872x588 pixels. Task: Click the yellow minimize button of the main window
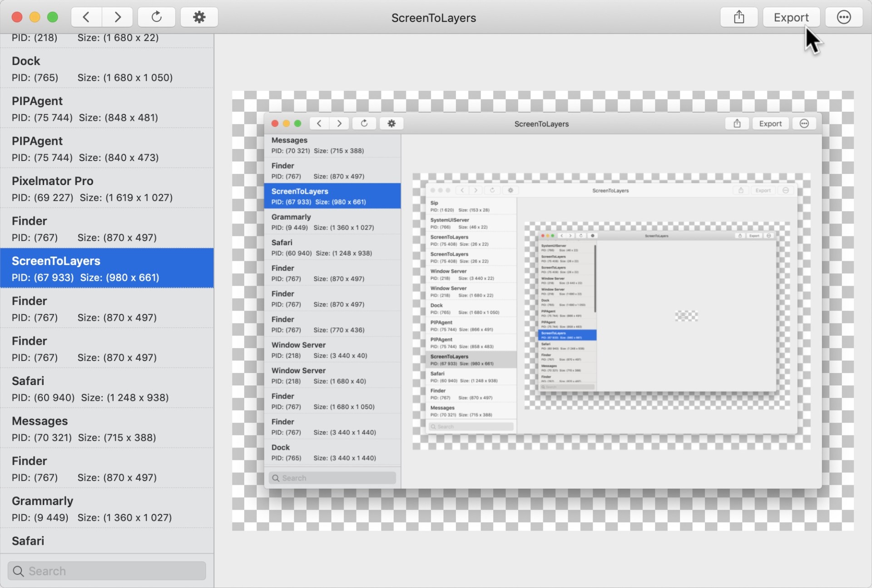point(35,17)
